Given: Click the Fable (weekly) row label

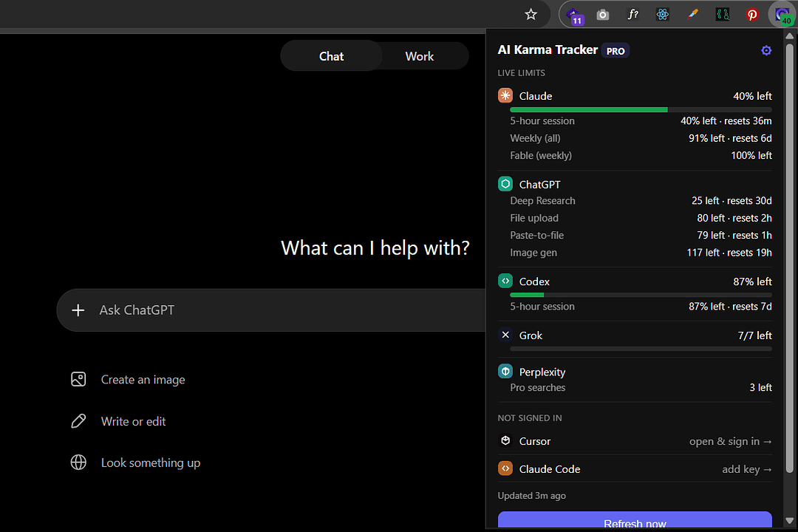Looking at the screenshot, I should (540, 156).
